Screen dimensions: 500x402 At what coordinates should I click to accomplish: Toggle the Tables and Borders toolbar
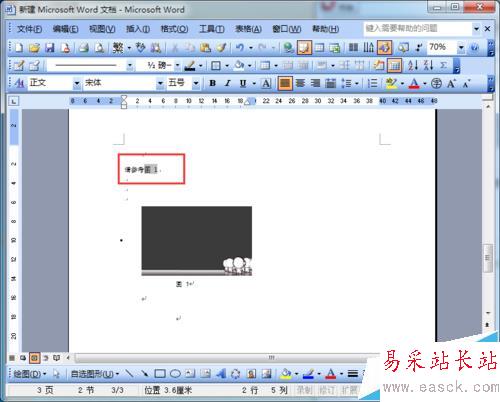(304, 48)
